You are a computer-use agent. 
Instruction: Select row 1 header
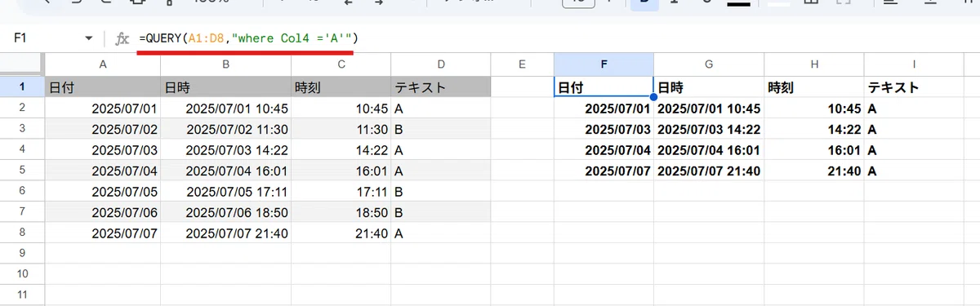coord(22,86)
